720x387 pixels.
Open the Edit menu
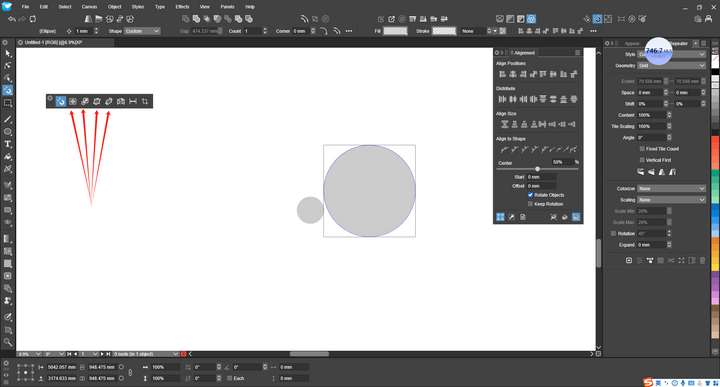(44, 7)
